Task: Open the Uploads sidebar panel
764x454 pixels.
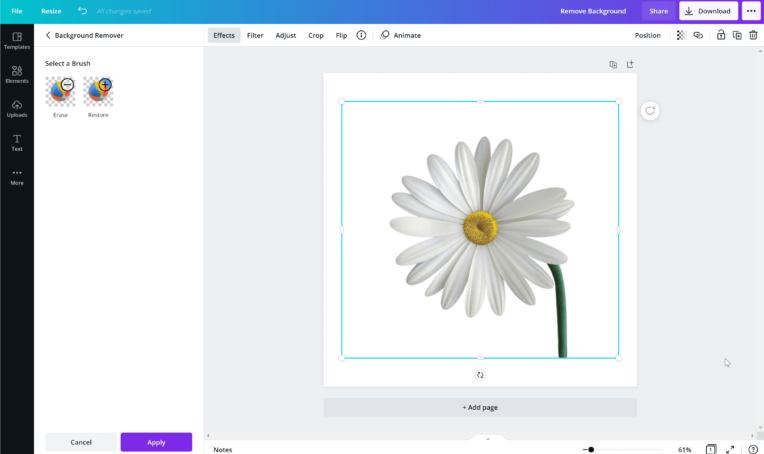Action: click(x=17, y=109)
